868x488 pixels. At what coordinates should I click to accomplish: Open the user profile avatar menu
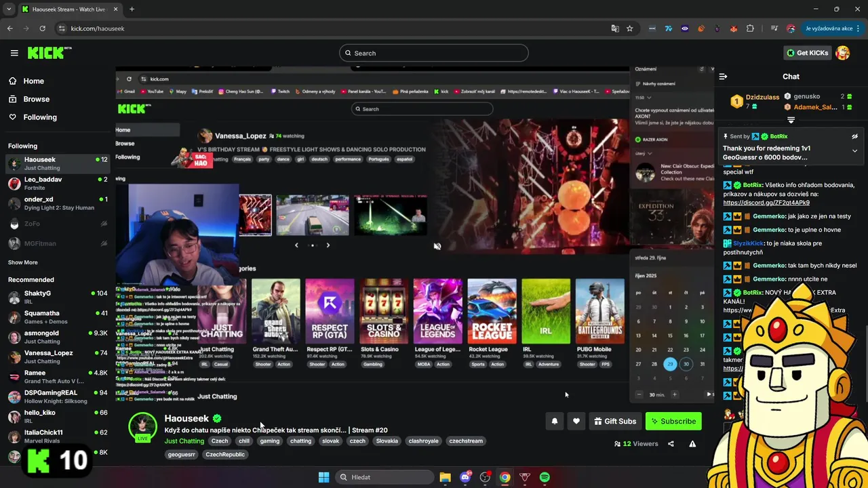coord(843,53)
